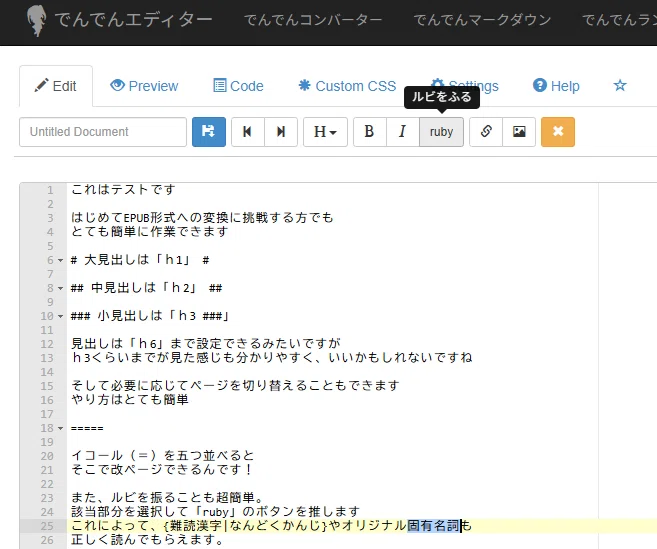This screenshot has width=657, height=549.
Task: Click the text 'とても簡単に作業できます'
Action: [x=150, y=232]
